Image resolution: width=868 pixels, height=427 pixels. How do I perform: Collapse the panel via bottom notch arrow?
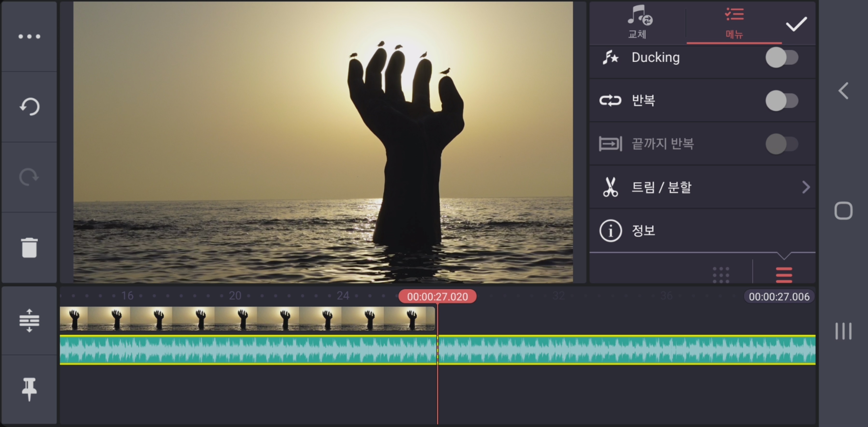click(784, 256)
